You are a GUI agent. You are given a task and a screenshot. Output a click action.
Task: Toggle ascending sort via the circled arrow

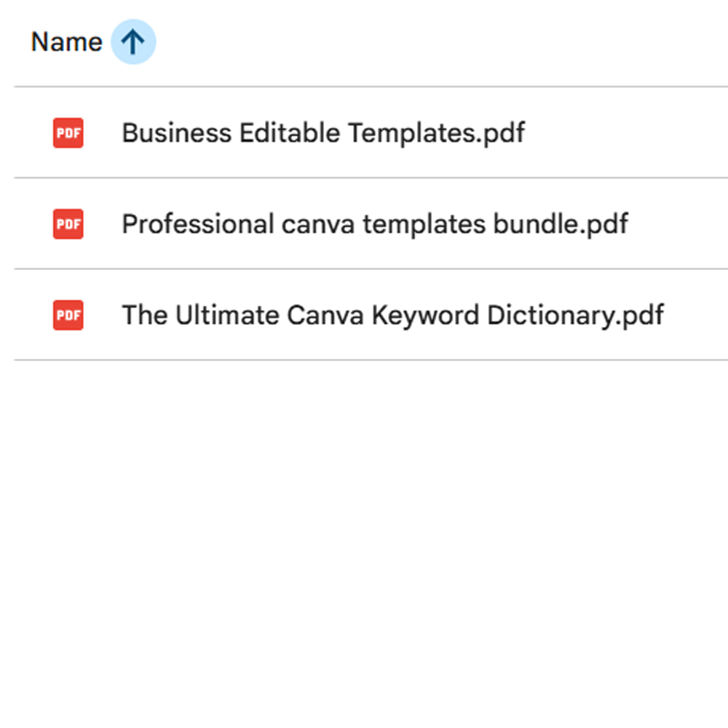click(133, 42)
